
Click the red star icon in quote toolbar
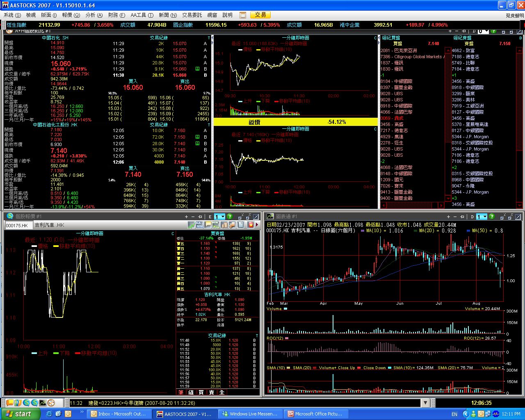click(x=251, y=225)
